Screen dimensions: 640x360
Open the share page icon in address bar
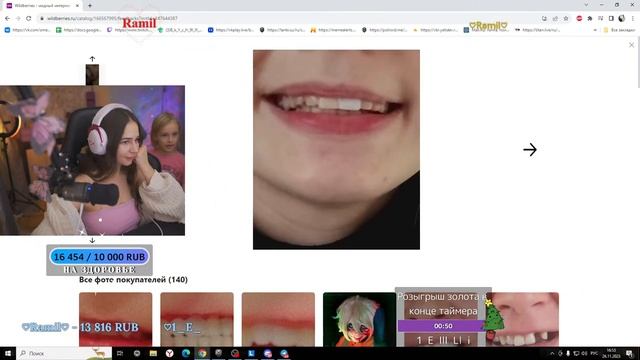tap(555, 18)
